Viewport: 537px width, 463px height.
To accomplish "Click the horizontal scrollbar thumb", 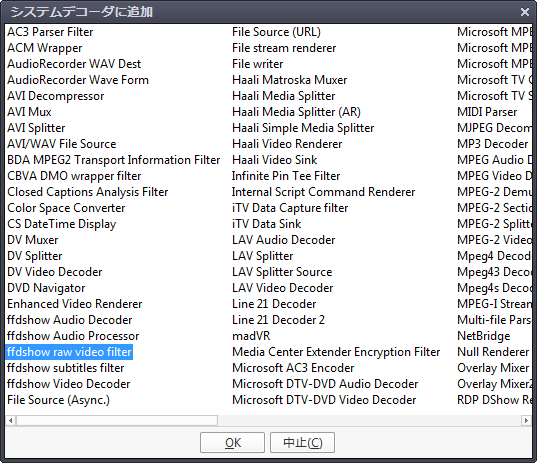I will click(x=117, y=420).
